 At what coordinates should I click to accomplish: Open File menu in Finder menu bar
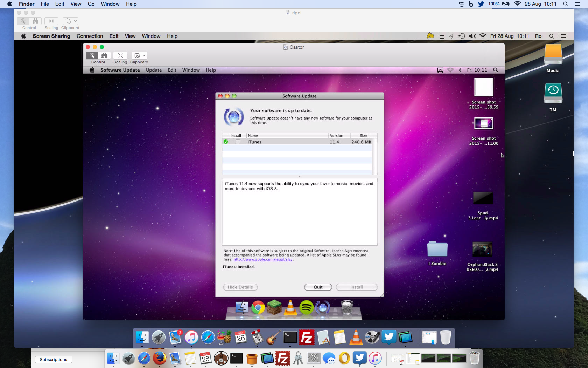pos(45,4)
